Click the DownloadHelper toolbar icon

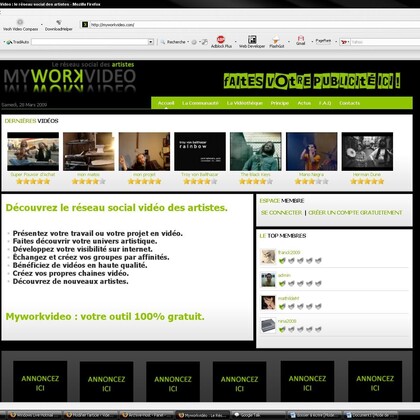(x=59, y=23)
